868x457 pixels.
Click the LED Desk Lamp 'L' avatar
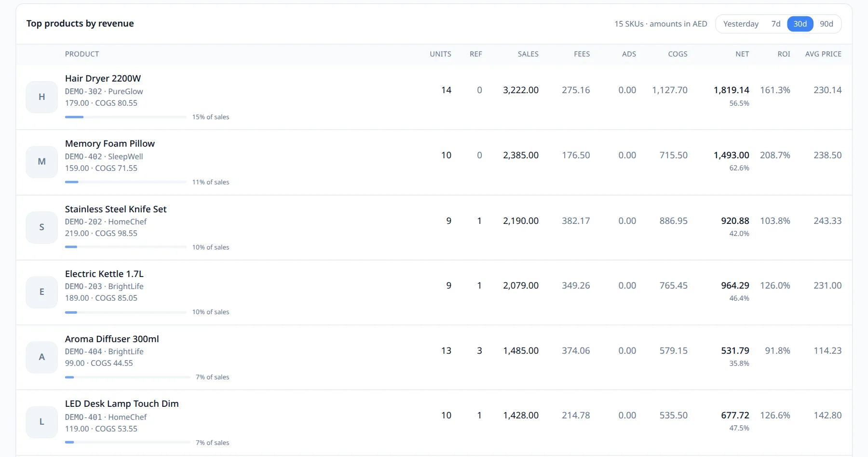42,422
